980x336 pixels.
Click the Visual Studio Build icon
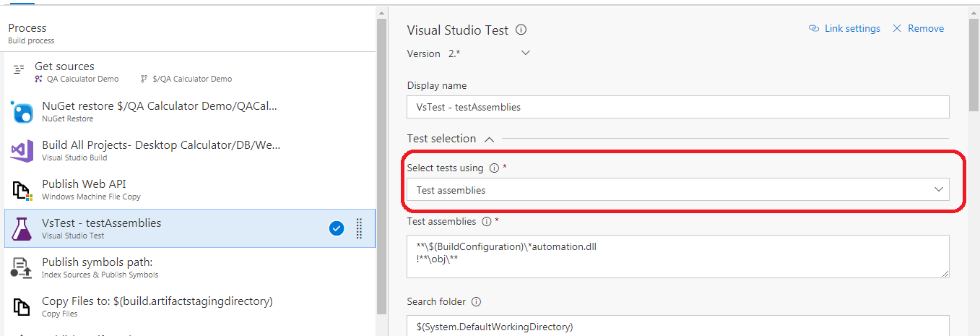(x=22, y=151)
